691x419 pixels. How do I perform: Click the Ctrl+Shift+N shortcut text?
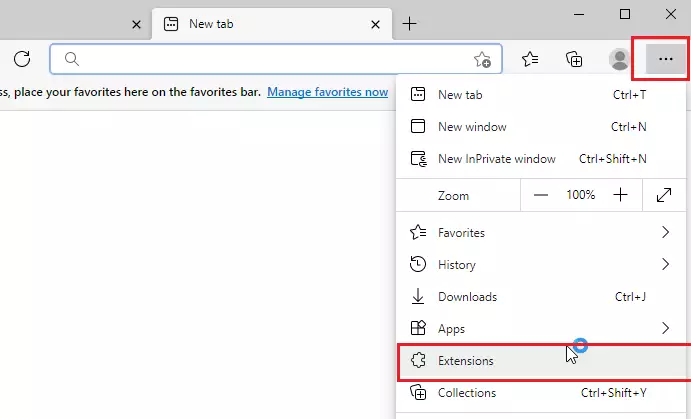pyautogui.click(x=613, y=159)
